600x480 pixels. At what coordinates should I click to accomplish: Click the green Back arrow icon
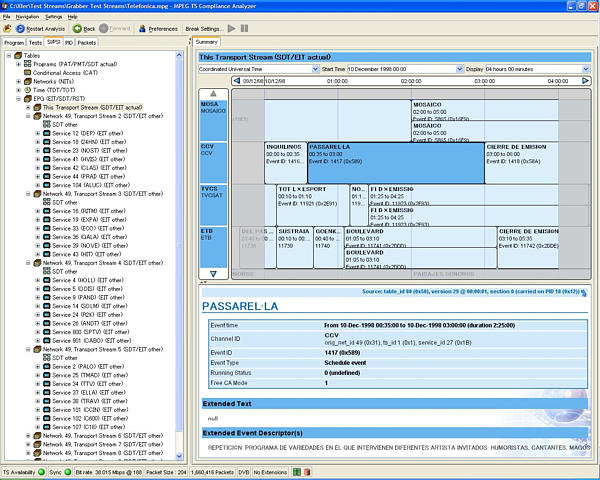click(x=75, y=29)
